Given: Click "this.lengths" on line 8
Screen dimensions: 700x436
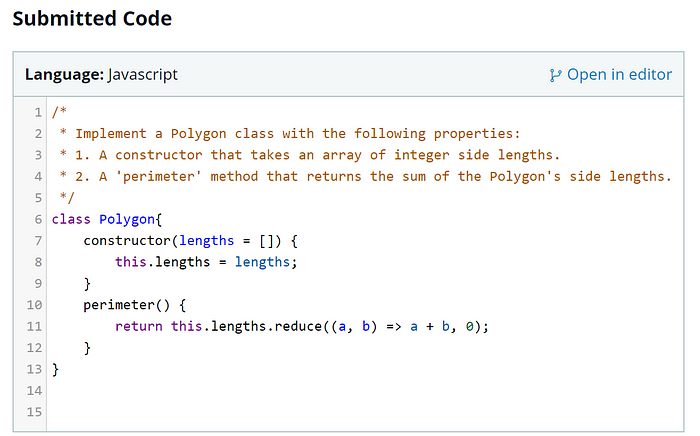Looking at the screenshot, I should (162, 262).
